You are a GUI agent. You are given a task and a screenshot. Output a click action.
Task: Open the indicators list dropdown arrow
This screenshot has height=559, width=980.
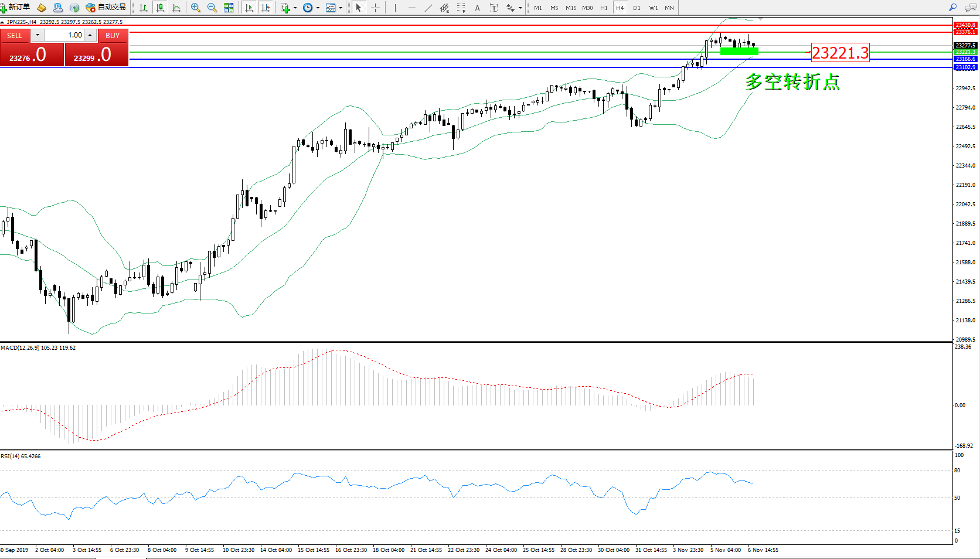coord(295,8)
